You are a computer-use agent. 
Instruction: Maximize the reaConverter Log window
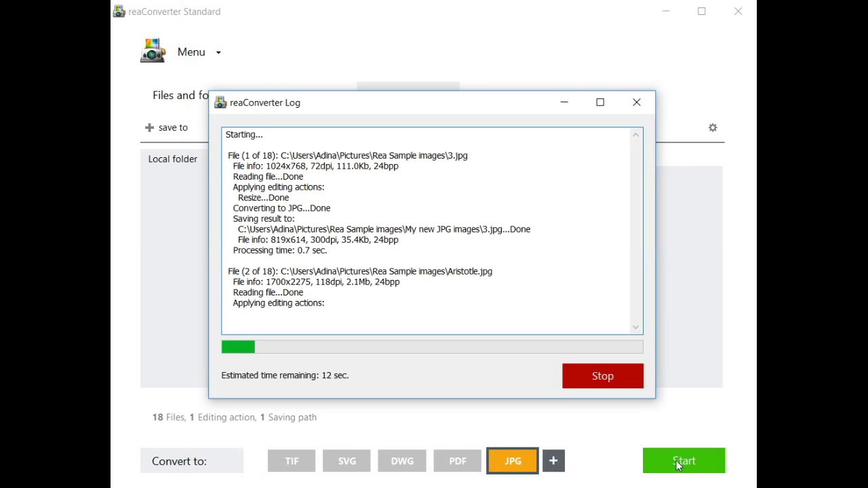[600, 102]
